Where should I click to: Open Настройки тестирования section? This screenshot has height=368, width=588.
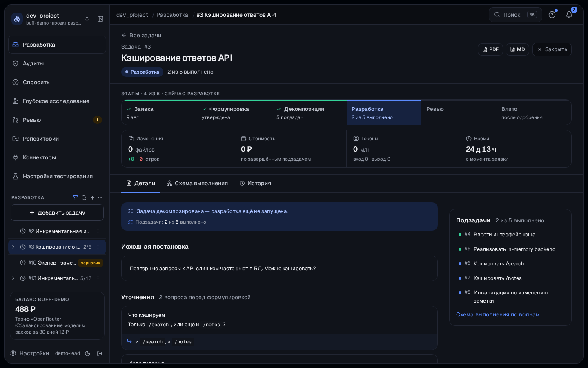coord(57,176)
